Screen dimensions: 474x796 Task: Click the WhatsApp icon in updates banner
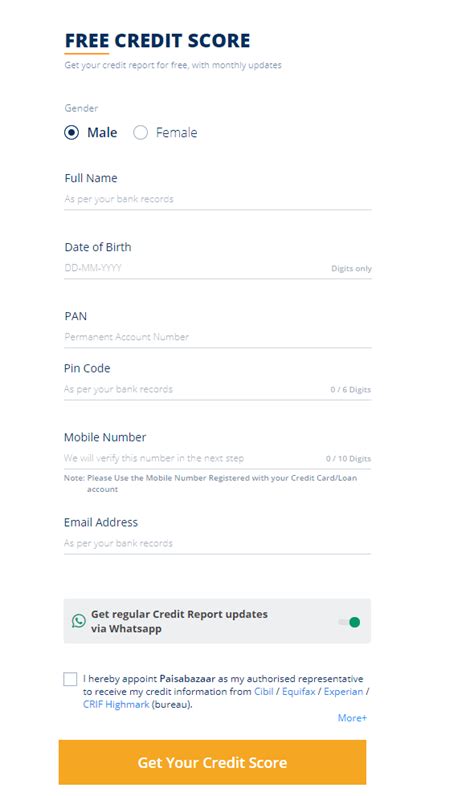coord(79,621)
